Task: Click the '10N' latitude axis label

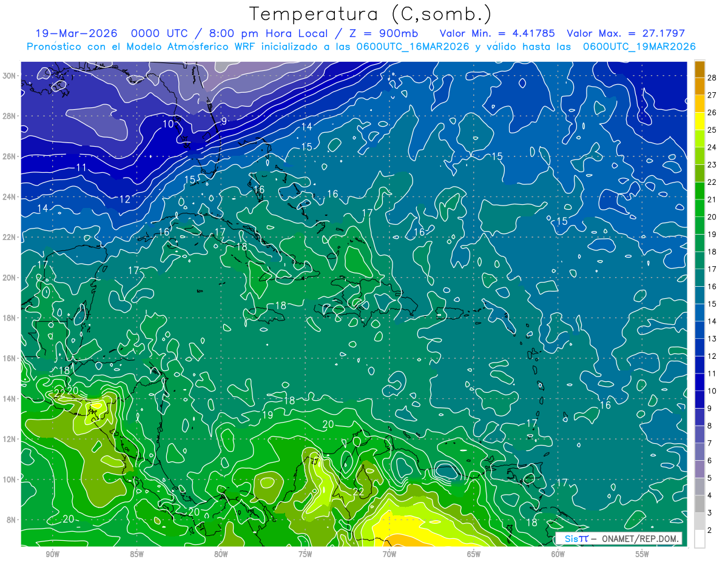Action: [x=10, y=480]
